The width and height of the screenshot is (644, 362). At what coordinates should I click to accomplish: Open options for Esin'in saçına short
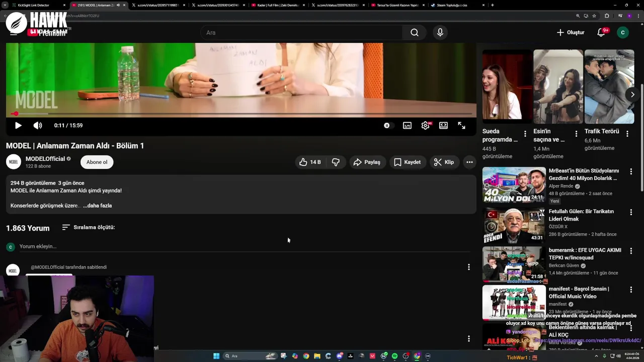pyautogui.click(x=576, y=134)
